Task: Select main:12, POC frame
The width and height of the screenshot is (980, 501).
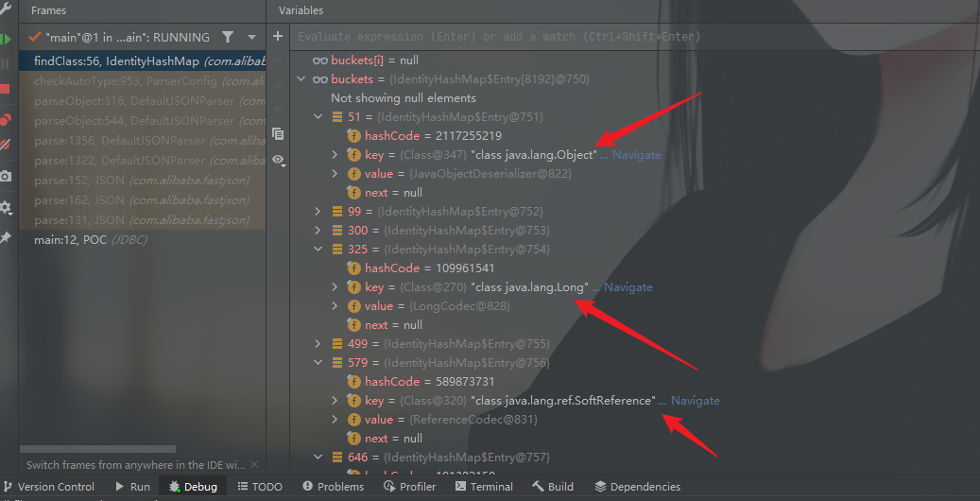Action: click(143, 239)
